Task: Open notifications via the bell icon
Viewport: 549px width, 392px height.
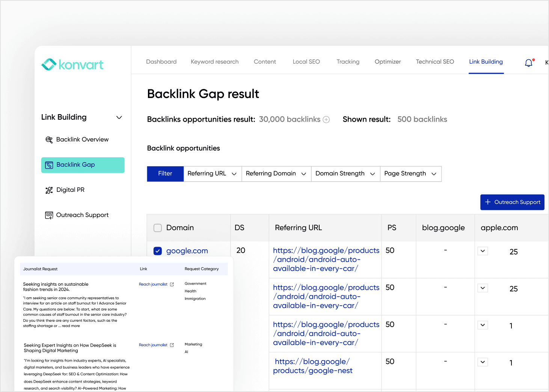Action: [529, 63]
